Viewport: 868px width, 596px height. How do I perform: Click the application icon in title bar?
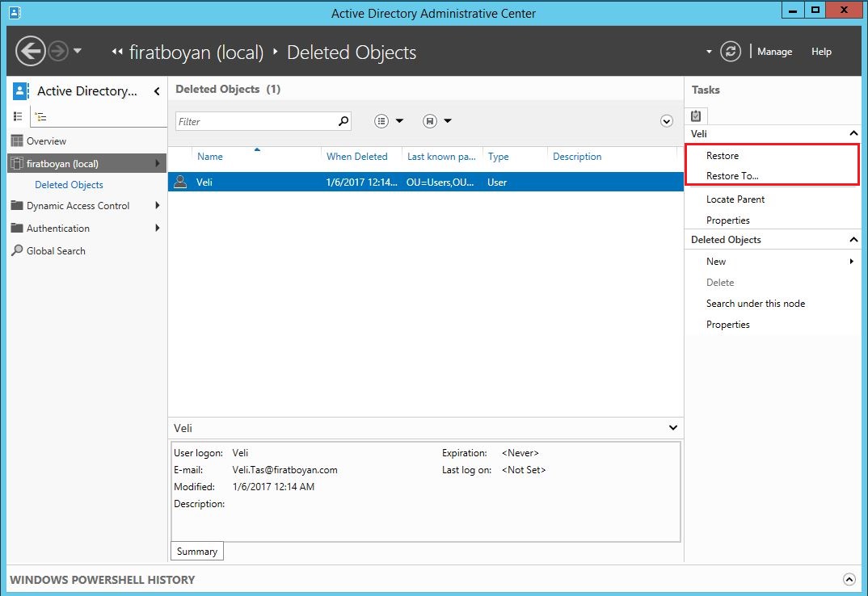point(15,11)
